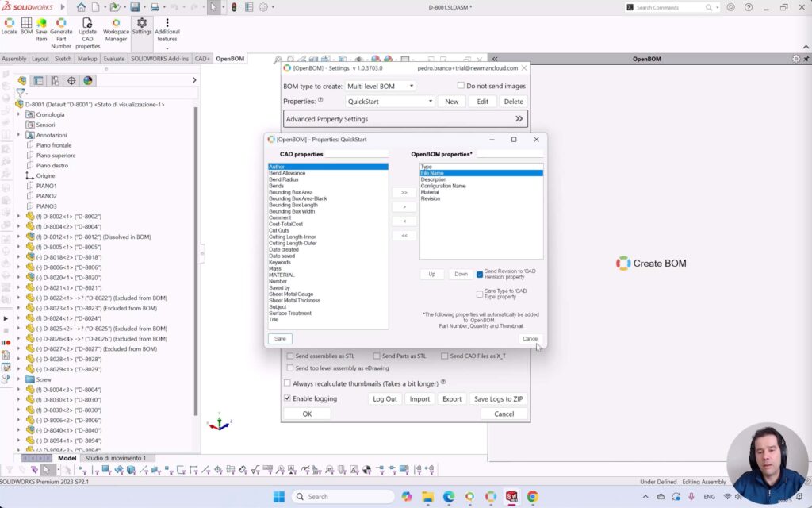Click the help icon in title bar
This screenshot has width=812, height=508.
tap(749, 7)
